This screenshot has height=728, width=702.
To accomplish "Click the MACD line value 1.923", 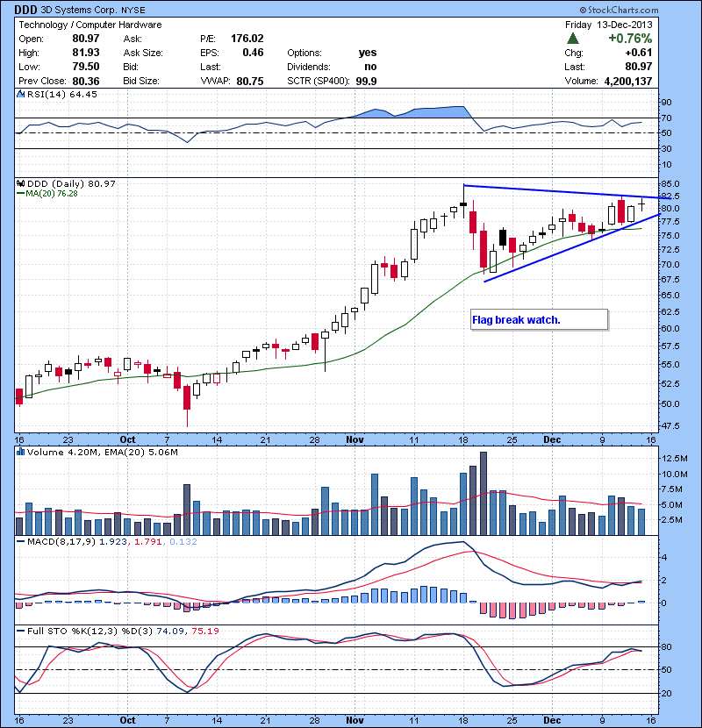I will 113,541.
